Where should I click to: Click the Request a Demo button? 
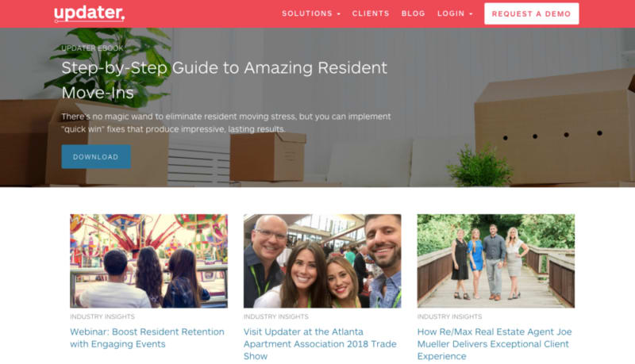coord(531,13)
